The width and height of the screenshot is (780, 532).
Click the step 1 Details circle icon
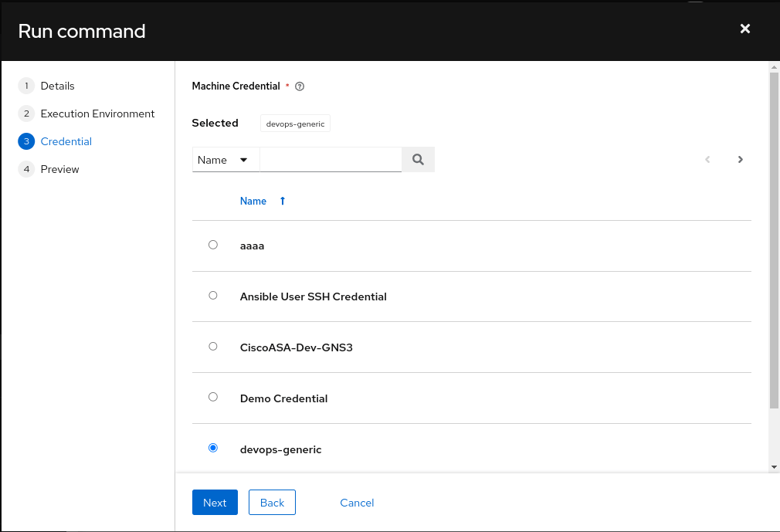(25, 86)
